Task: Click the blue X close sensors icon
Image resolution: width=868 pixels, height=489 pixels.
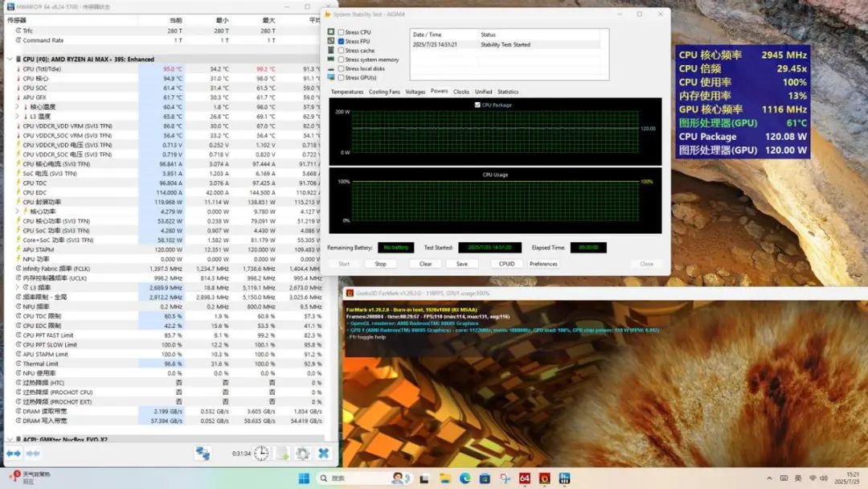Action: point(324,454)
